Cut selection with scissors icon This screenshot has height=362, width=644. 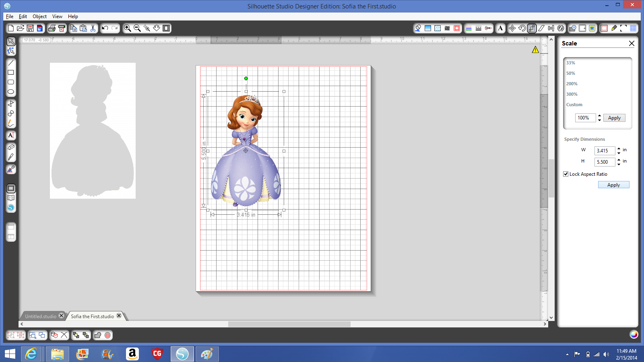click(x=93, y=28)
